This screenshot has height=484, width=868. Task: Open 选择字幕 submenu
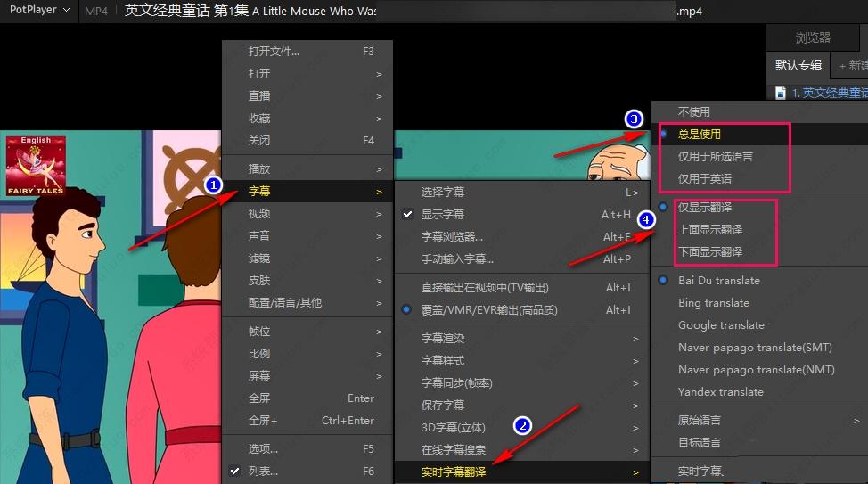point(522,193)
